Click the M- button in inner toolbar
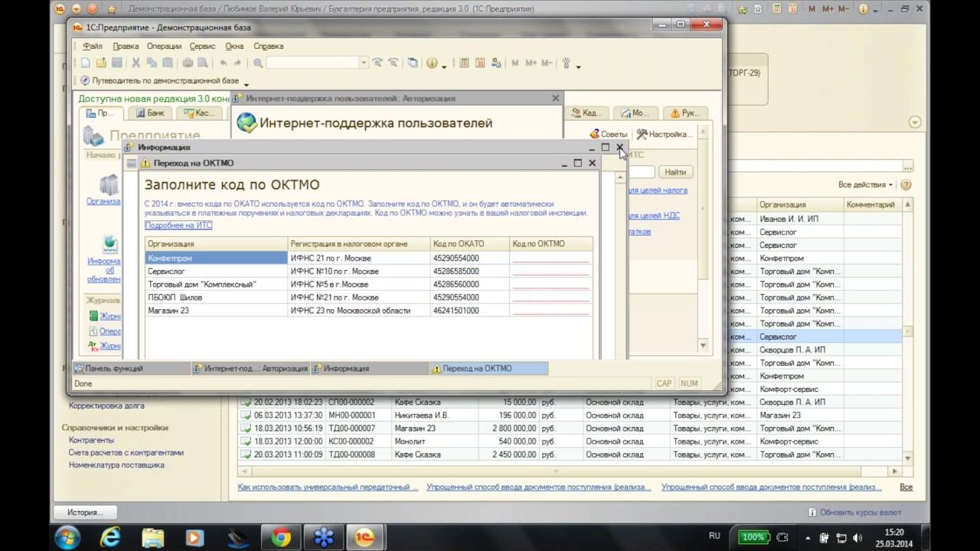This screenshot has width=980, height=551. (x=547, y=63)
